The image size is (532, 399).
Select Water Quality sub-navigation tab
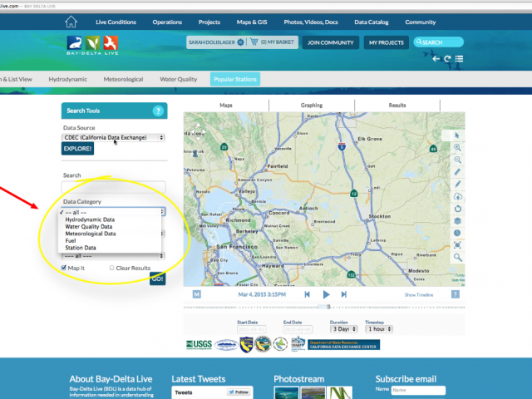pyautogui.click(x=179, y=79)
